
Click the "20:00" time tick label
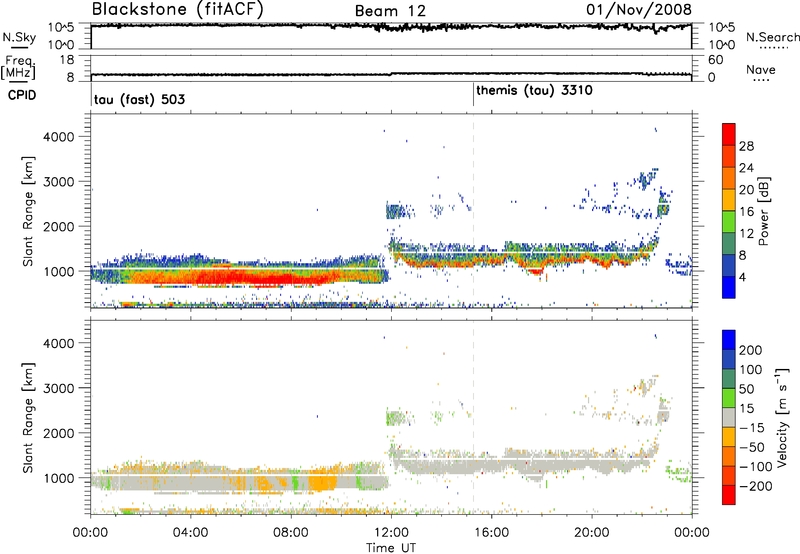click(592, 533)
